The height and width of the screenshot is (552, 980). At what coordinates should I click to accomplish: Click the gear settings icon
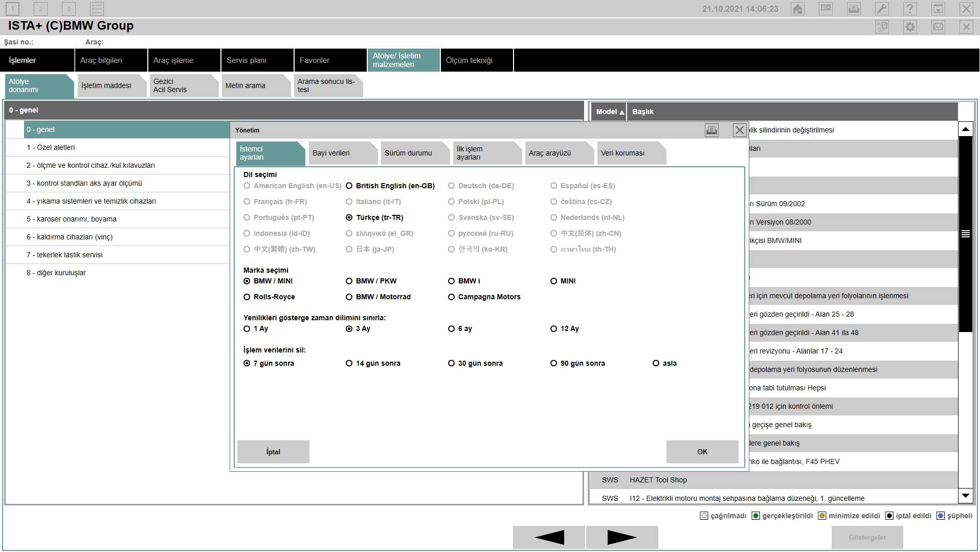pos(910,27)
